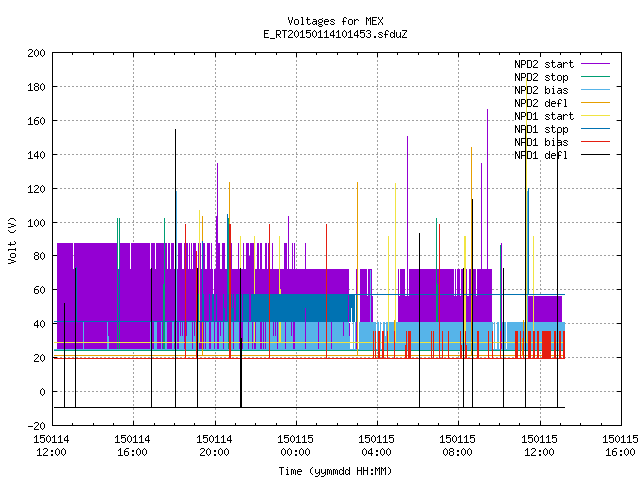Click the Volt (V) y-axis label
640x480 pixels.
[12, 241]
